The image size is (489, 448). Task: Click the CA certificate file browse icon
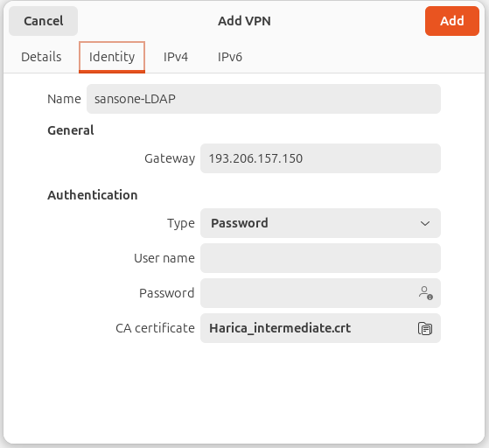pos(425,328)
